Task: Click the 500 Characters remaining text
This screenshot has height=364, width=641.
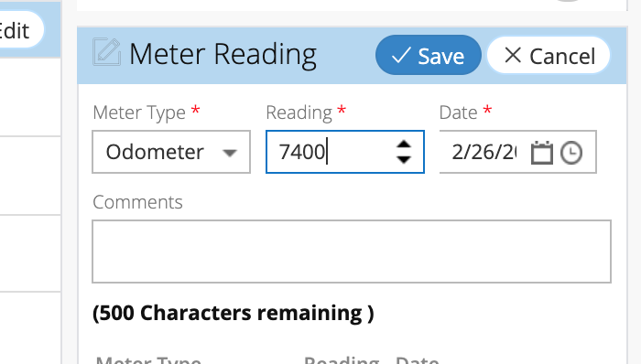Action: [233, 313]
